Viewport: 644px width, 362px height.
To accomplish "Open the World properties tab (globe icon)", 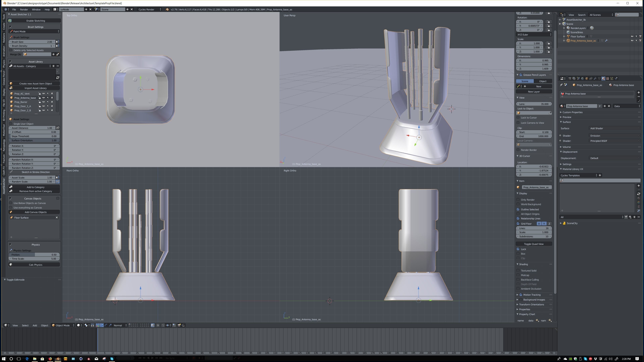I will coord(582,78).
